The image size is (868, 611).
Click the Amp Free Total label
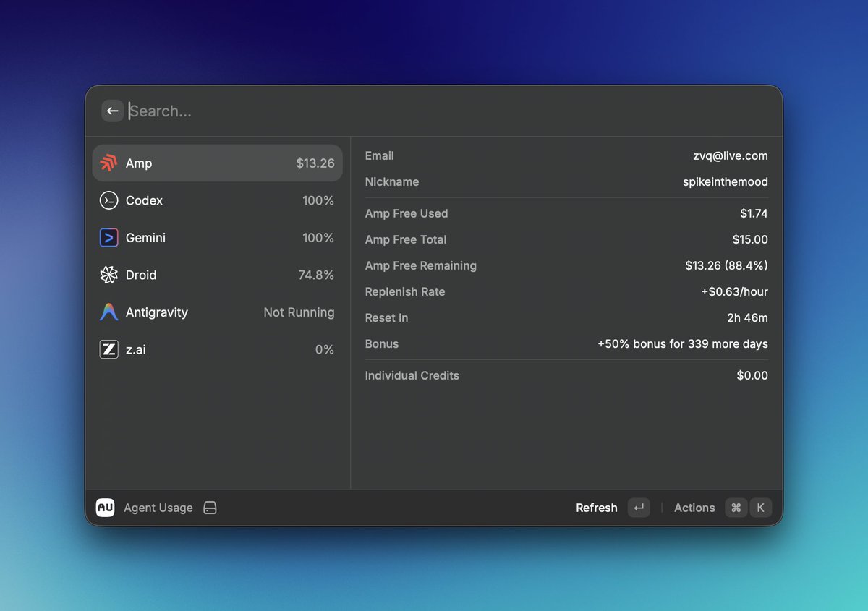[406, 239]
